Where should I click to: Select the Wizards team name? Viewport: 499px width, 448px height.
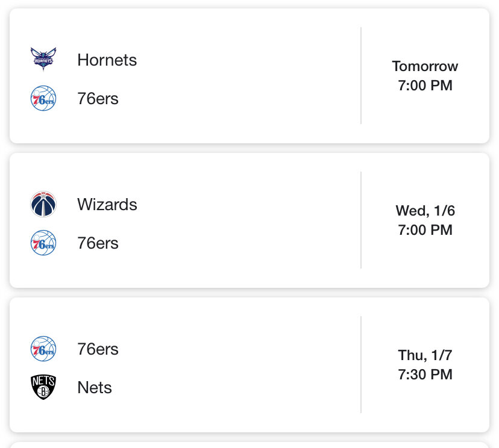coord(107,205)
